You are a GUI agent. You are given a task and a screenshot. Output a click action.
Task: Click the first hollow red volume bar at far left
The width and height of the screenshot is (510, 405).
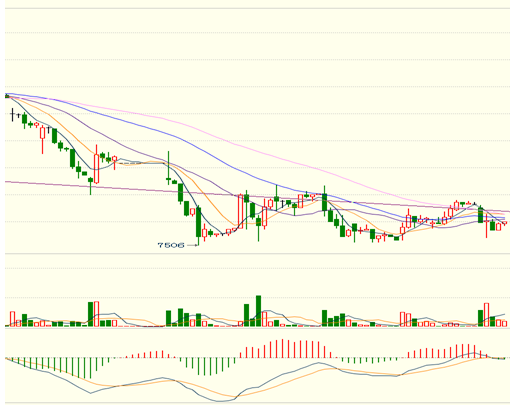tap(12, 319)
